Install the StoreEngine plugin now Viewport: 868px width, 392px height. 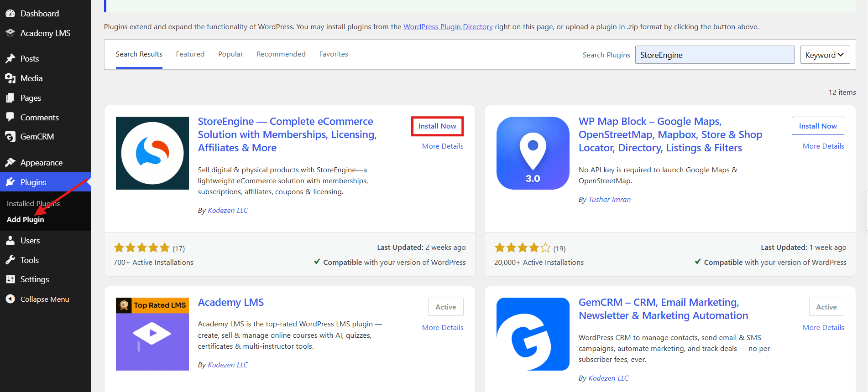click(437, 126)
